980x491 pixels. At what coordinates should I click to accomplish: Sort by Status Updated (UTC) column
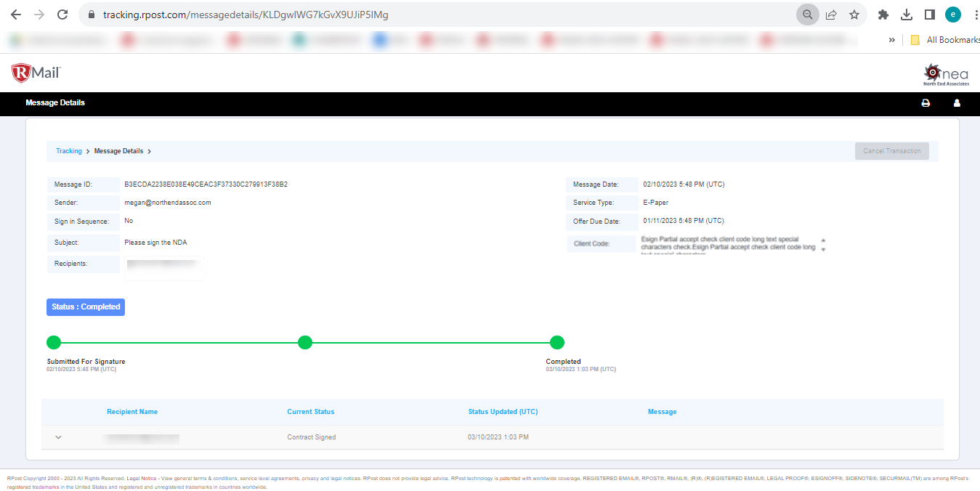[x=503, y=412]
